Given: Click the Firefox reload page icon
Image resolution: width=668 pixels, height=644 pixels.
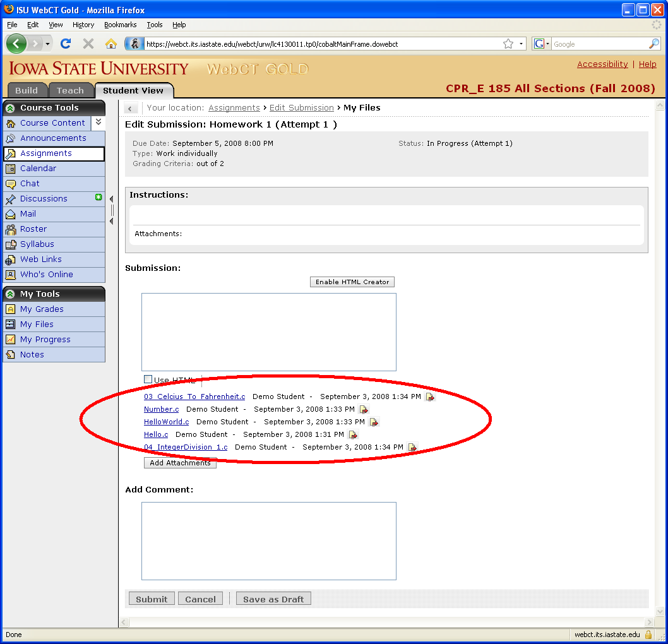Looking at the screenshot, I should (x=65, y=44).
